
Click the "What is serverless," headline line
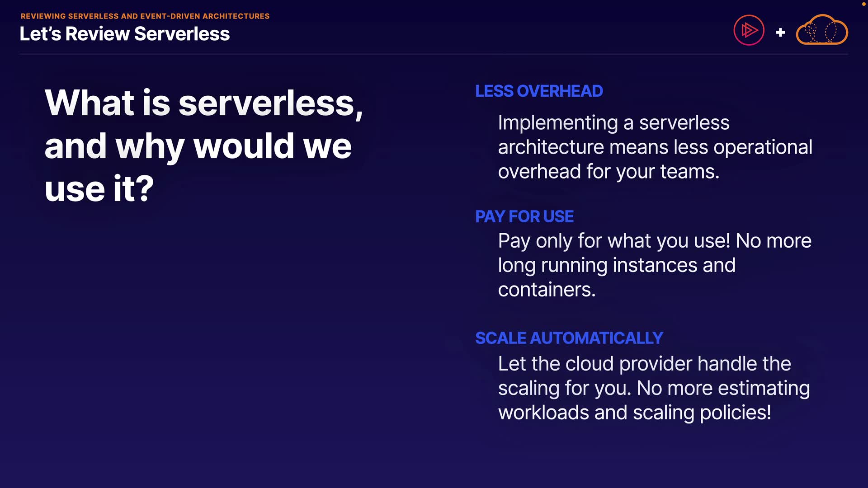click(x=203, y=103)
